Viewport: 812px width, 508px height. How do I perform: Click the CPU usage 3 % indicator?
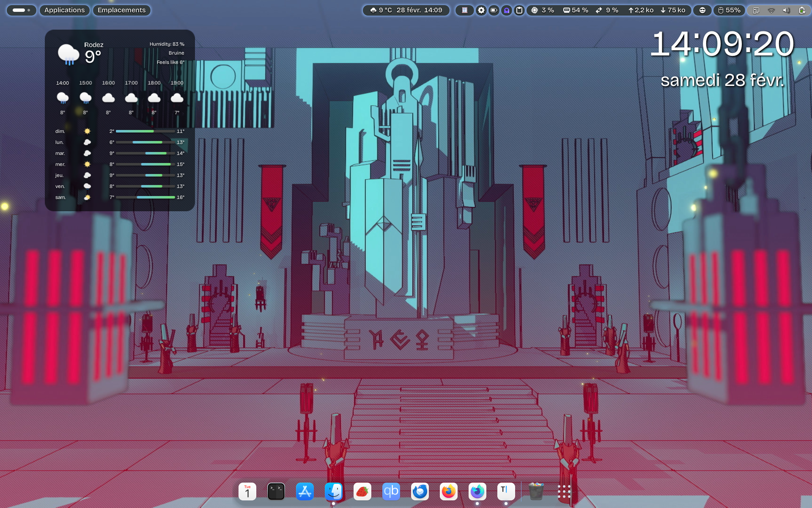(x=543, y=10)
